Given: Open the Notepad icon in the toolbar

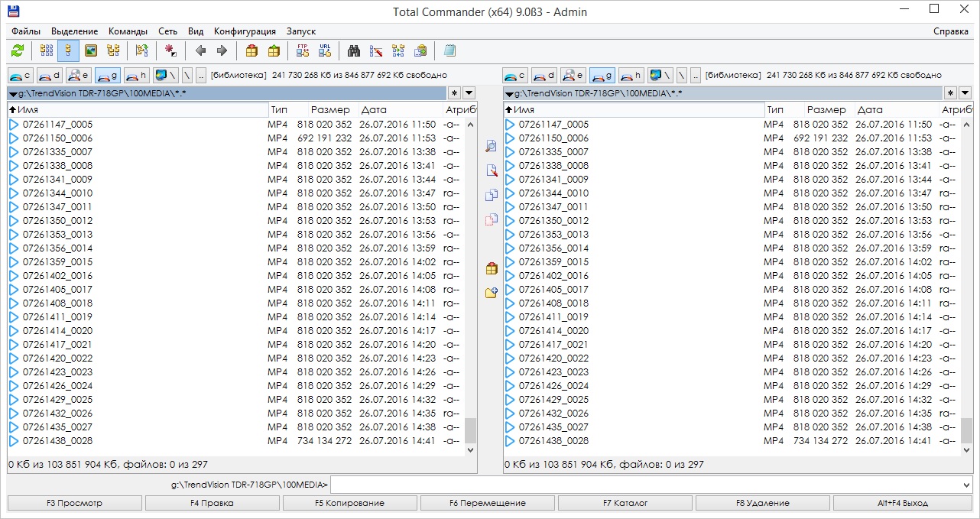Looking at the screenshot, I should (449, 51).
